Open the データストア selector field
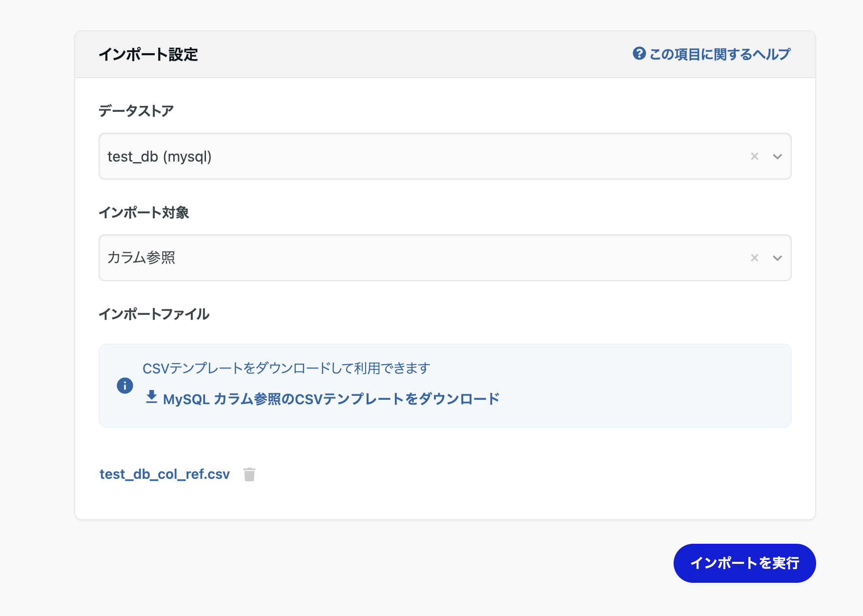The height and width of the screenshot is (616, 863). click(x=390, y=156)
